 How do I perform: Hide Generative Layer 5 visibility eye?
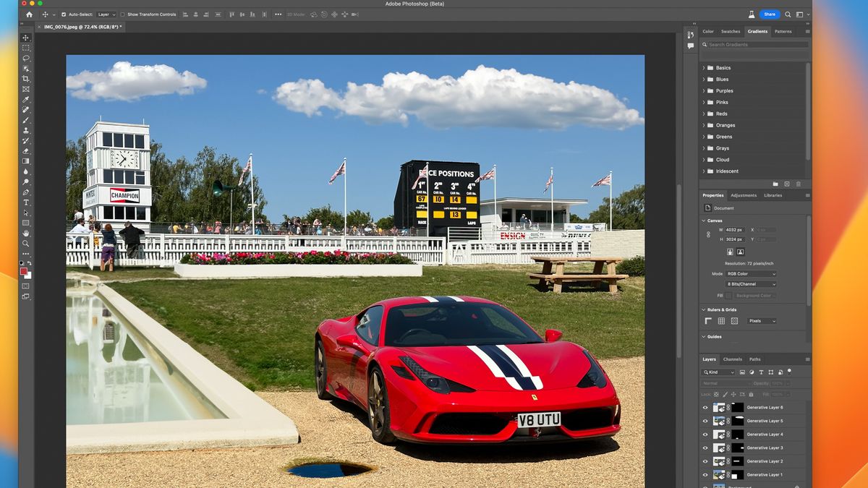[705, 421]
